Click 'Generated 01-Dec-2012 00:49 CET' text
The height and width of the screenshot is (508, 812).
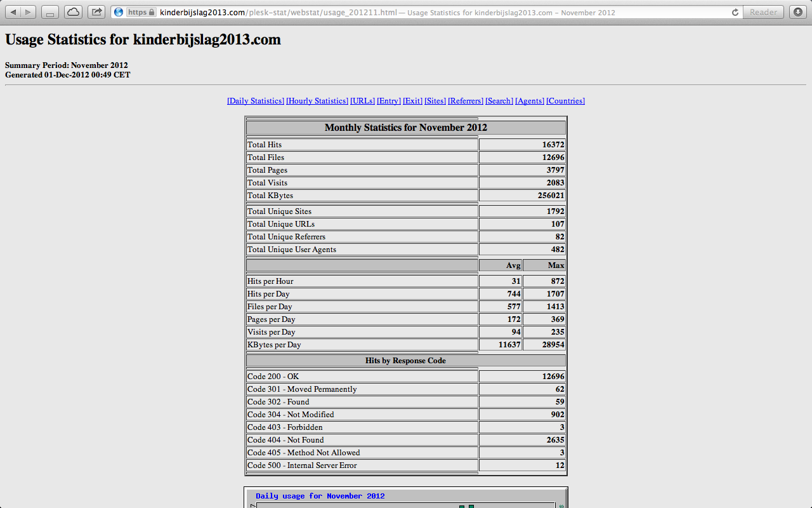(x=68, y=75)
